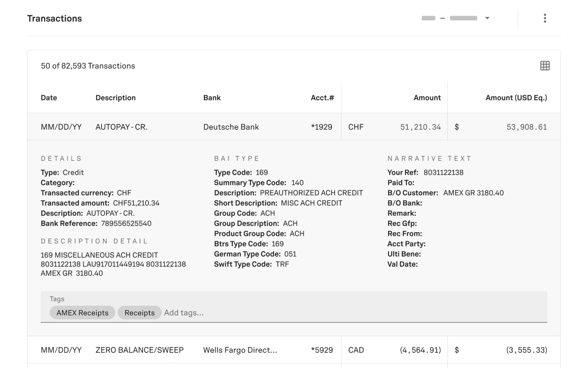This screenshot has width=588, height=368.
Task: Select the Deutsche Bank transaction row
Action: pyautogui.click(x=231, y=127)
